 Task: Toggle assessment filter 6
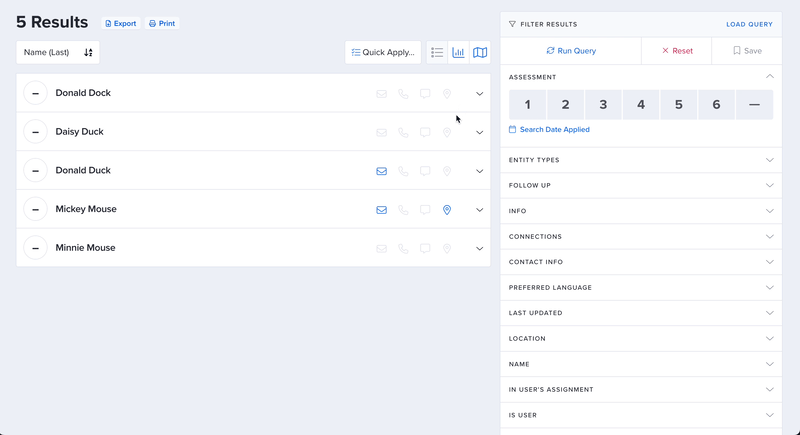(x=716, y=105)
